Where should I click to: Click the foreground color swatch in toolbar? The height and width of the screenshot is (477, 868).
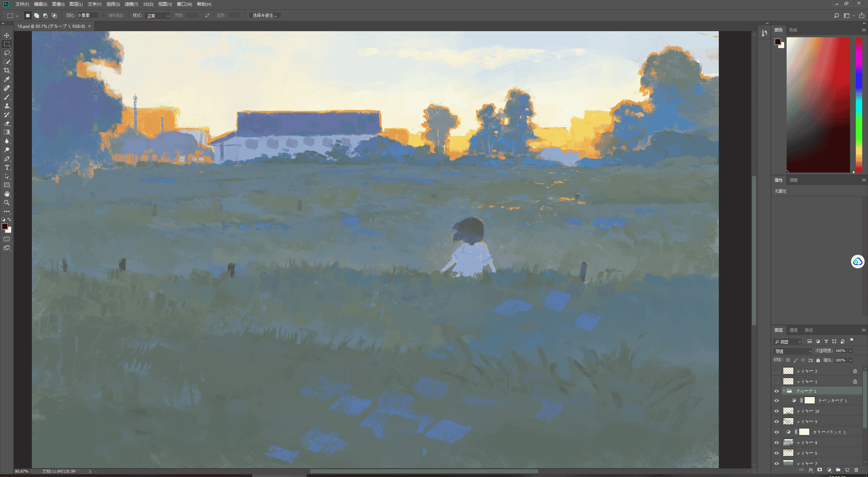(5, 226)
